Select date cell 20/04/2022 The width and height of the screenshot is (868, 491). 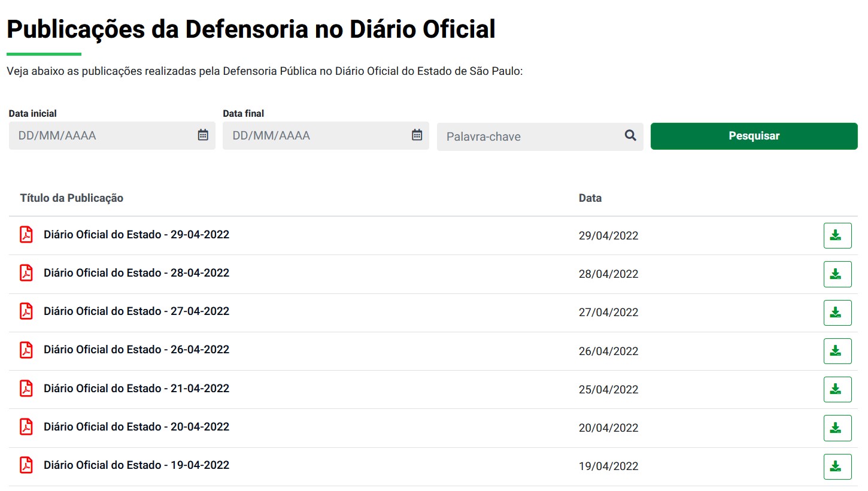[609, 428]
